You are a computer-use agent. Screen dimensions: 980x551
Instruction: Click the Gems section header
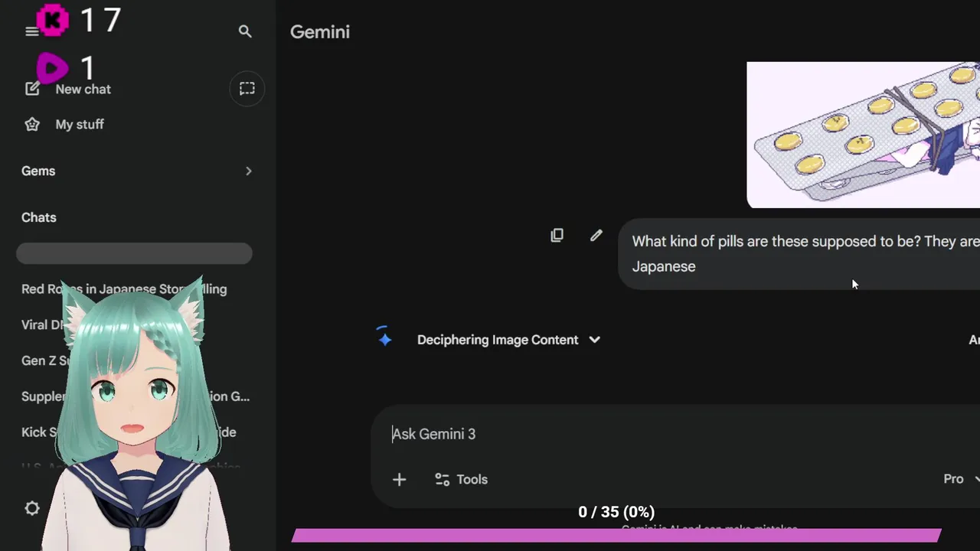[x=38, y=171]
